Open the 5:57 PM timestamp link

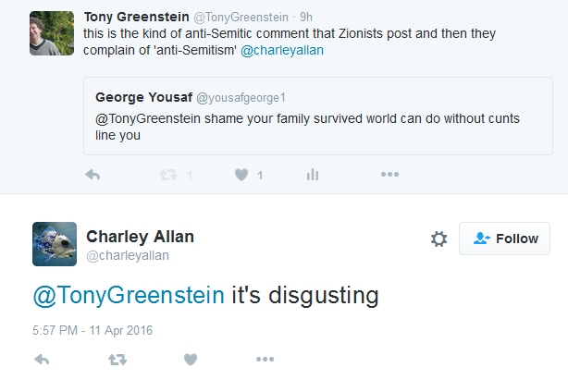[x=93, y=330]
